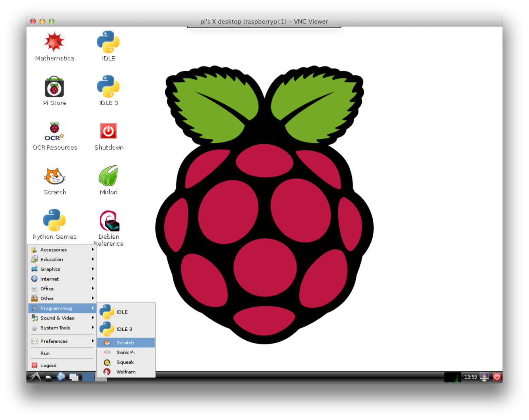Viewport: 529px width, 420px height.
Task: Pick IDLE 3 in the Programming submenu
Action: tap(126, 329)
